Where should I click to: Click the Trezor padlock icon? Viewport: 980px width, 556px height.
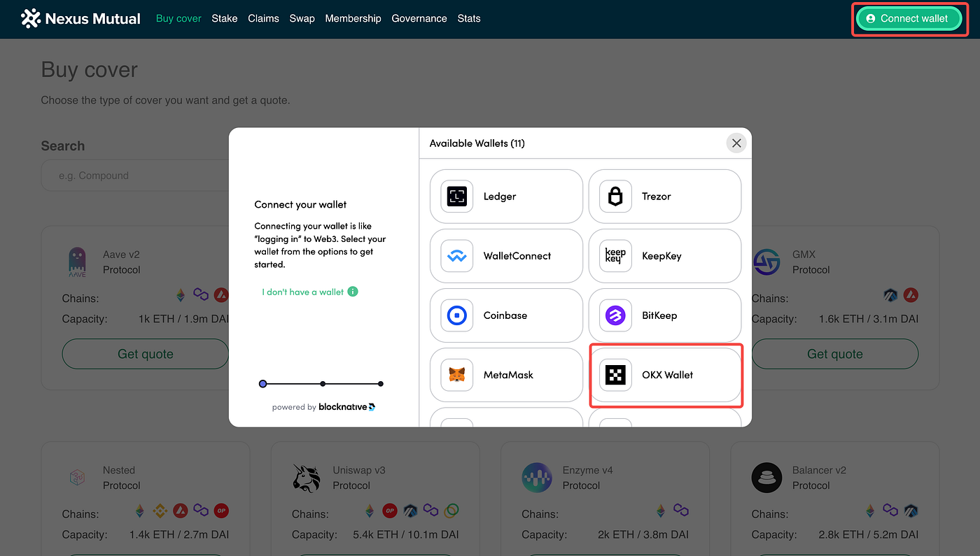click(x=615, y=197)
